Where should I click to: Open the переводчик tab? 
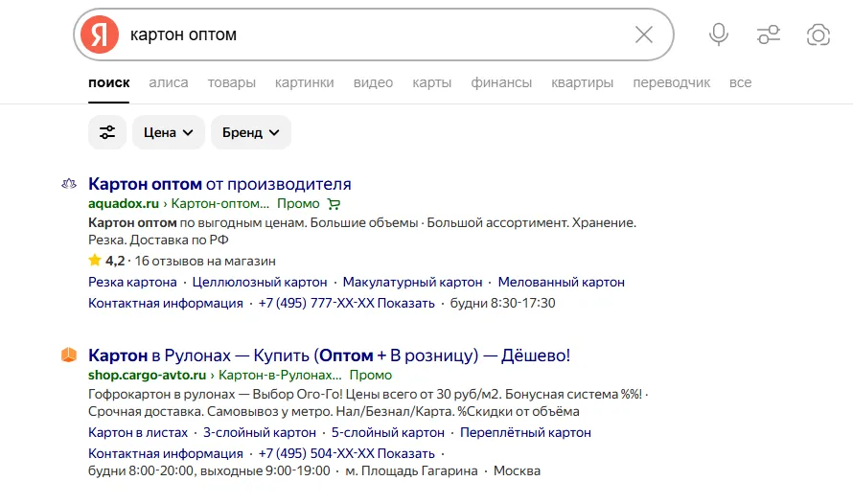[671, 82]
